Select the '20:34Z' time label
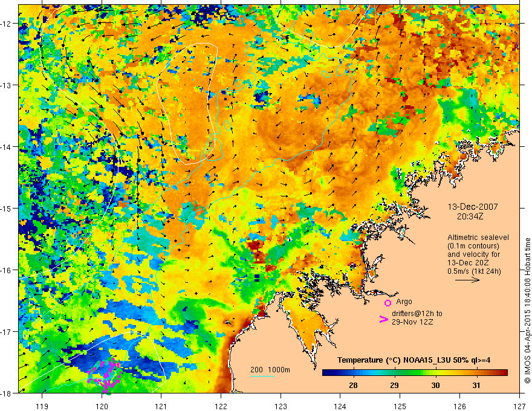The image size is (532, 411). click(x=470, y=216)
